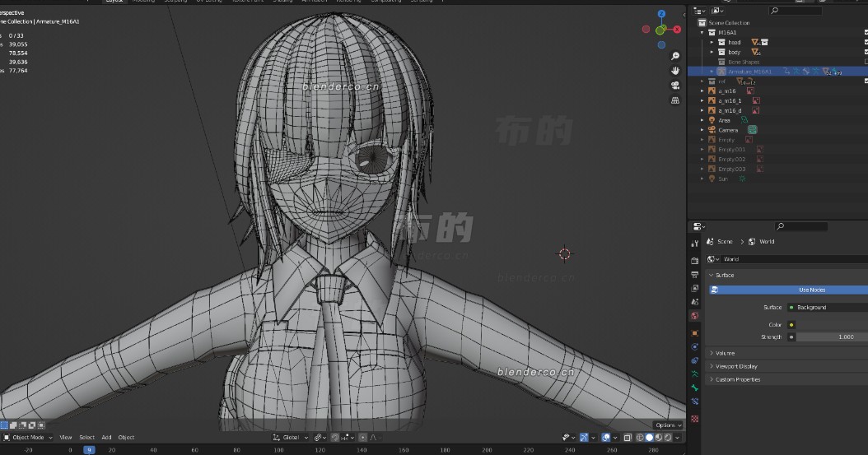868x455 pixels.
Task: Collapse the M16A1 collection in outliner
Action: pos(702,33)
